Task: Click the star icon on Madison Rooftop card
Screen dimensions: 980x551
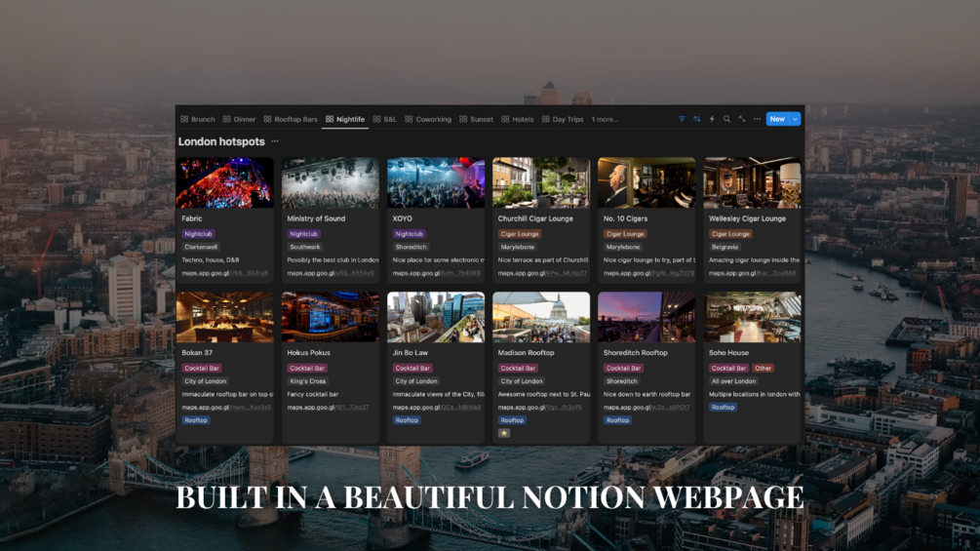Action: tap(504, 433)
